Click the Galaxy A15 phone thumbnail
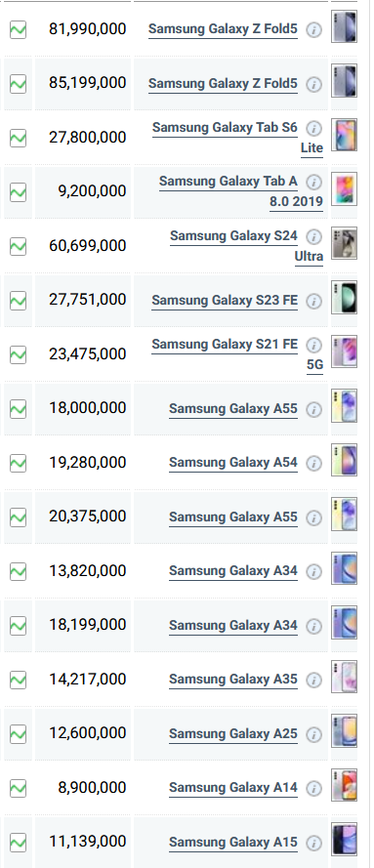374x868 pixels. (344, 840)
